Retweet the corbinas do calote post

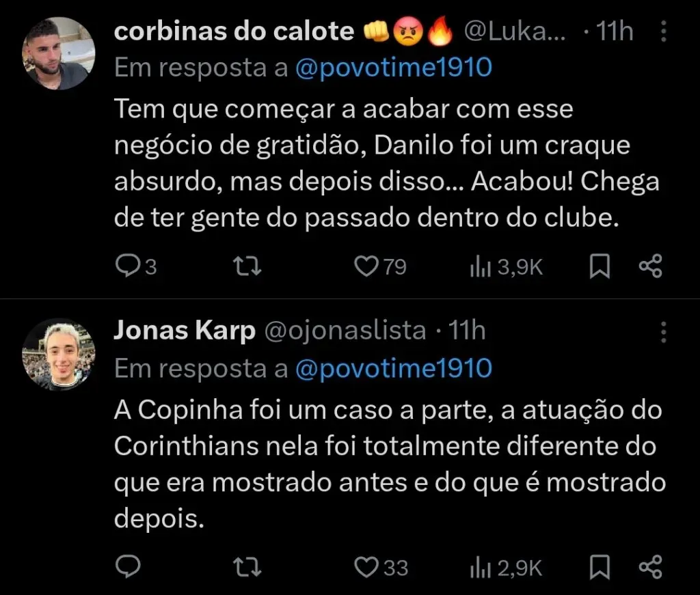(247, 266)
